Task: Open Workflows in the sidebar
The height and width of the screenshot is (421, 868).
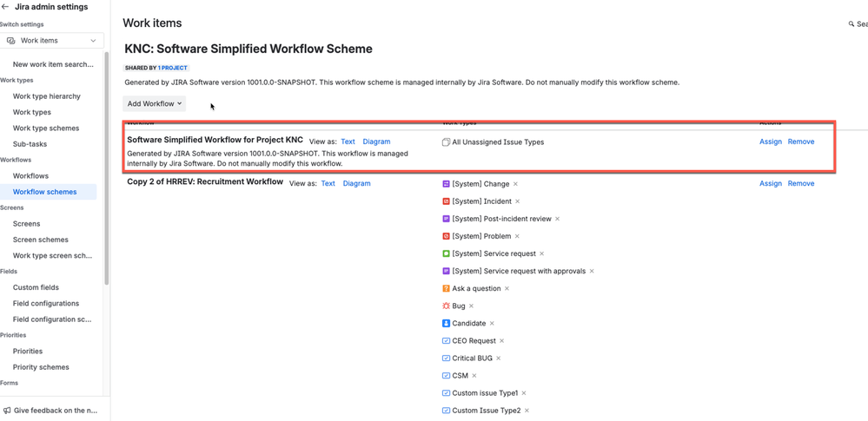Action: pos(30,176)
